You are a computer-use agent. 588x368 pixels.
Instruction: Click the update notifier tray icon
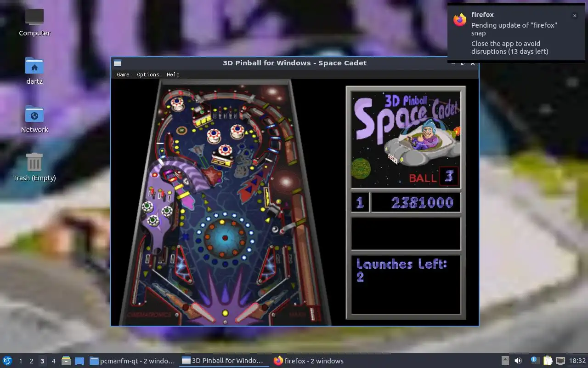(x=535, y=361)
